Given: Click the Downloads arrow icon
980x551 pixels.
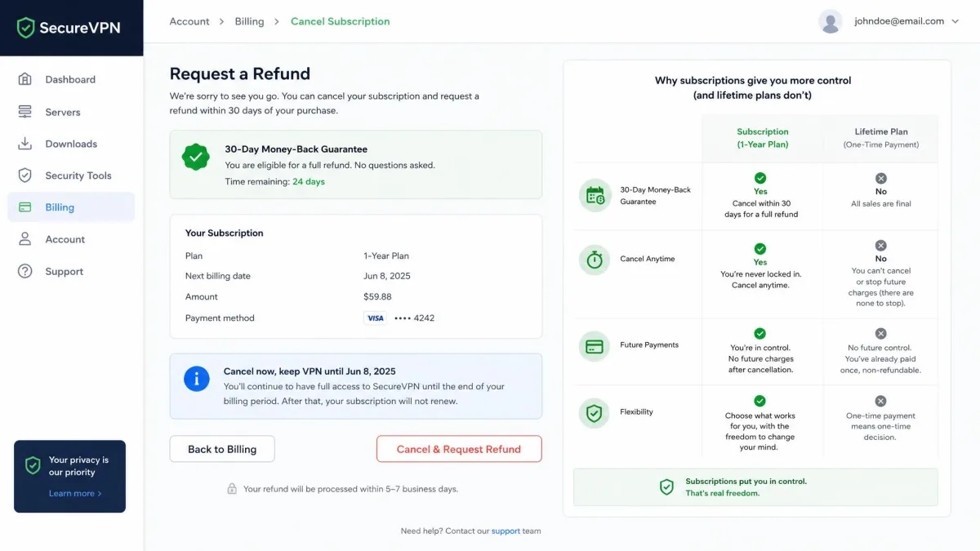Looking at the screenshot, I should pos(25,144).
